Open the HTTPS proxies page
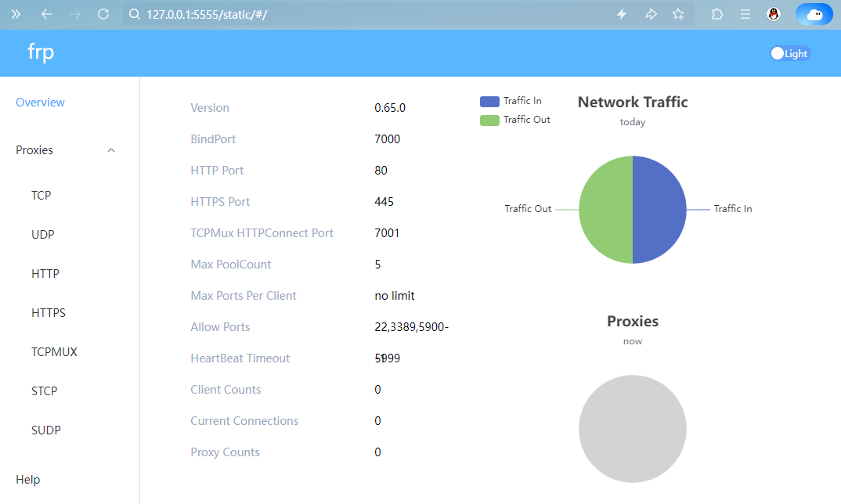841x504 pixels. pyautogui.click(x=49, y=313)
